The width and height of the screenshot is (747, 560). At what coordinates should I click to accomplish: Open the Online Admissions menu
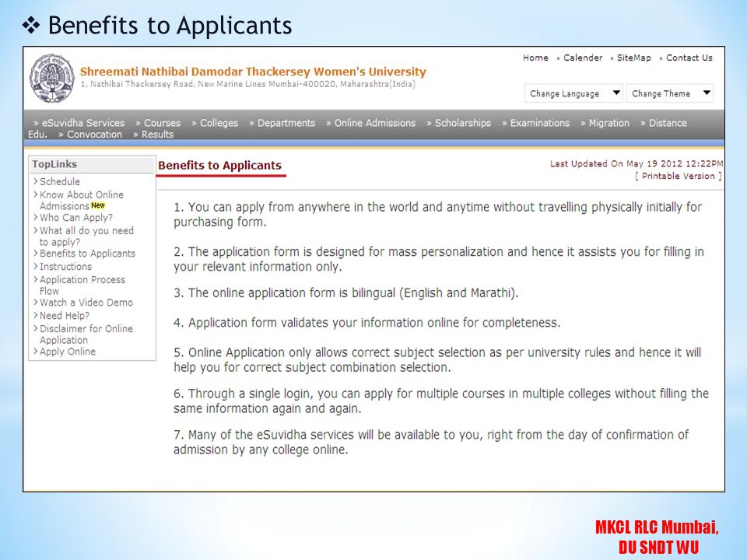click(x=375, y=123)
